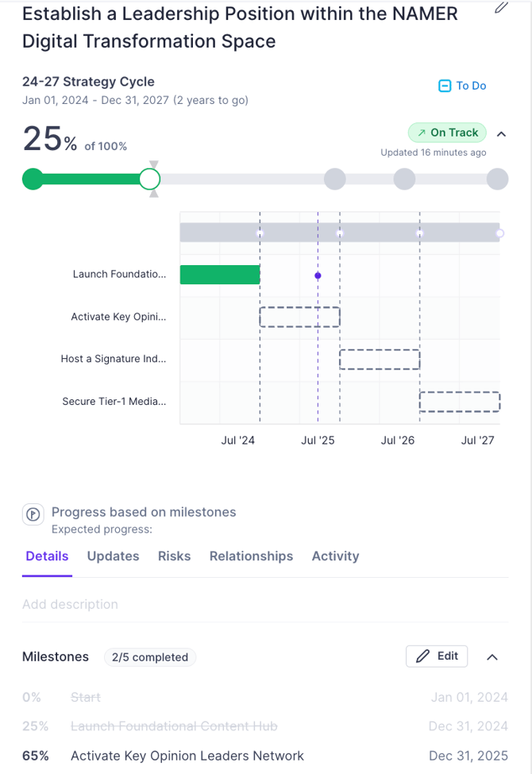532x774 pixels.
Task: Collapse the progress section chevron
Action: coord(501,134)
